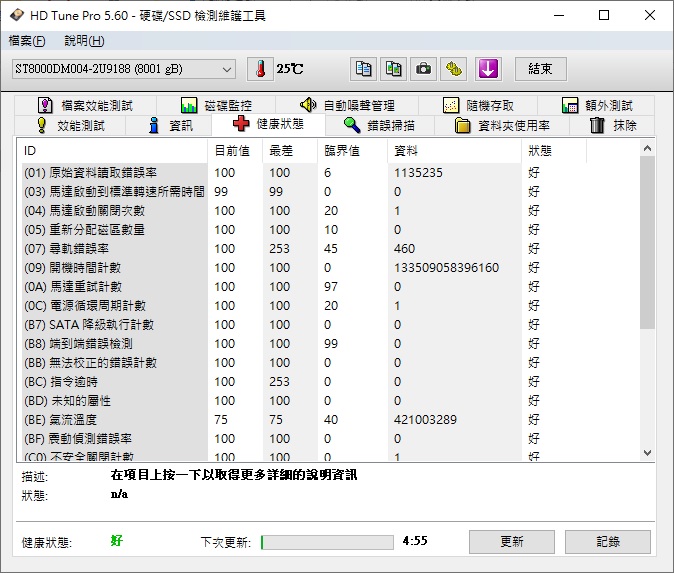This screenshot has height=573, width=674.
Task: Click the camera save screenshot icon
Action: (423, 69)
